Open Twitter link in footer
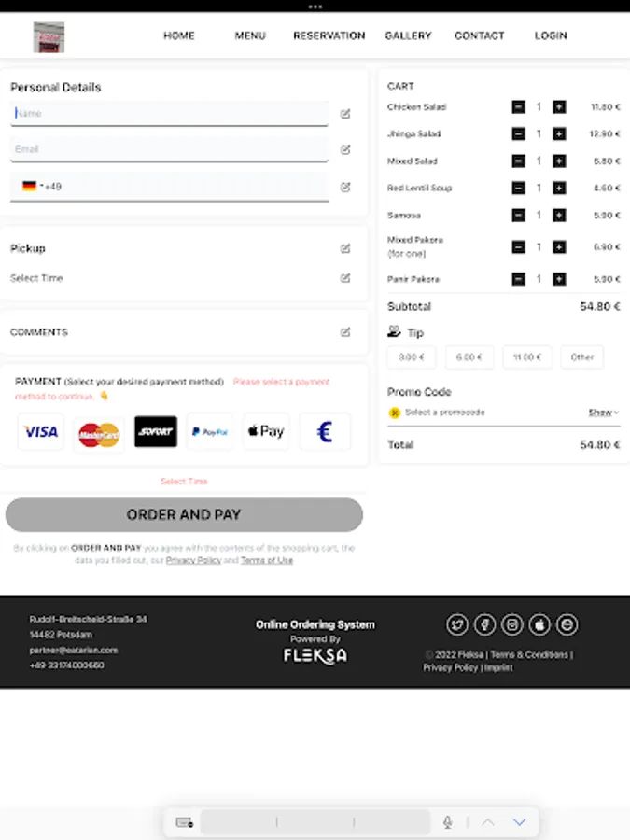The image size is (630, 840). click(457, 624)
